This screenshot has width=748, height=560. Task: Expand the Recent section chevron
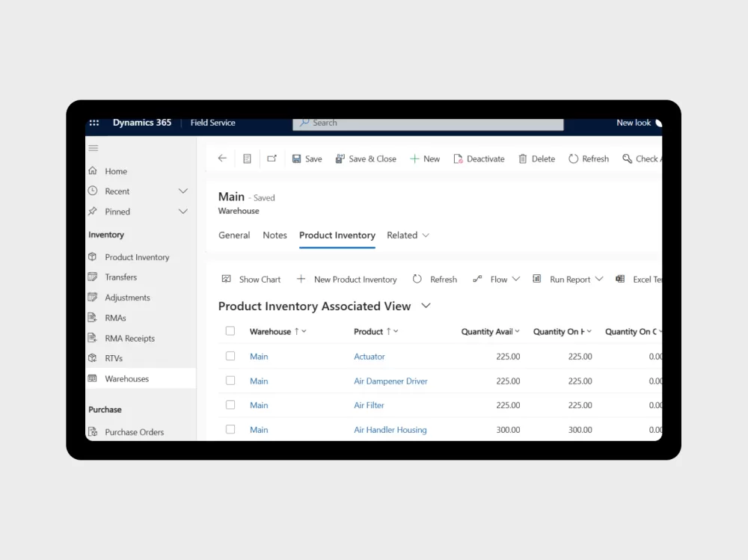click(x=183, y=191)
